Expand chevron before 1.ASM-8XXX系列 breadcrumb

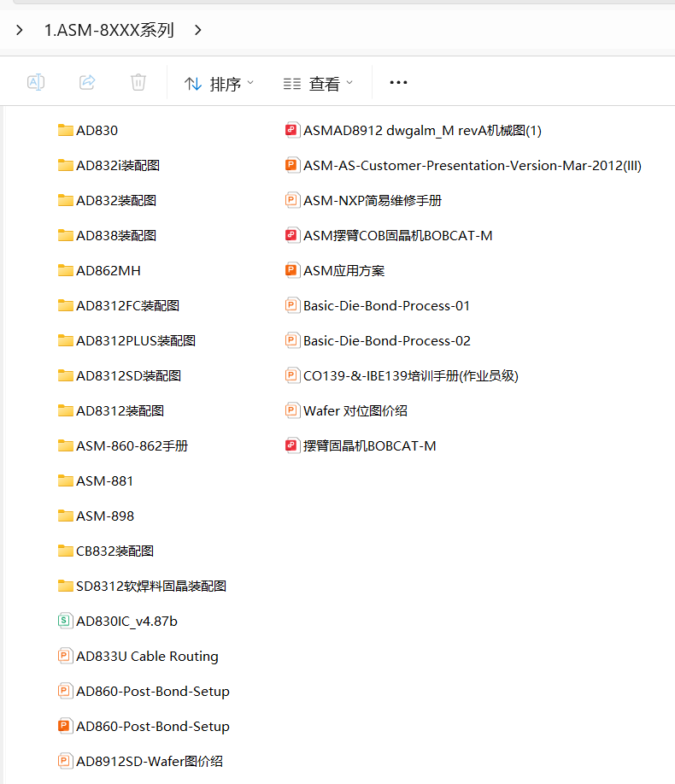[x=19, y=30]
